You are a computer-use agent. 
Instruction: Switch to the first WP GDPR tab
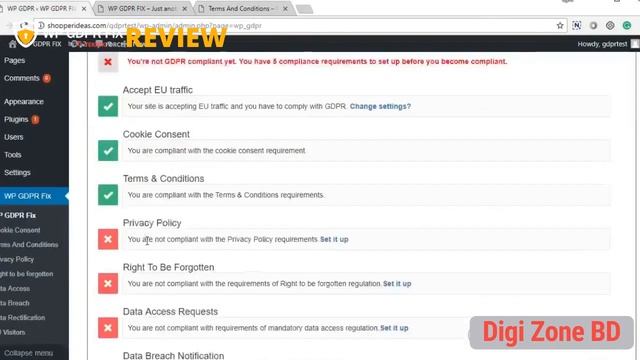42,9
